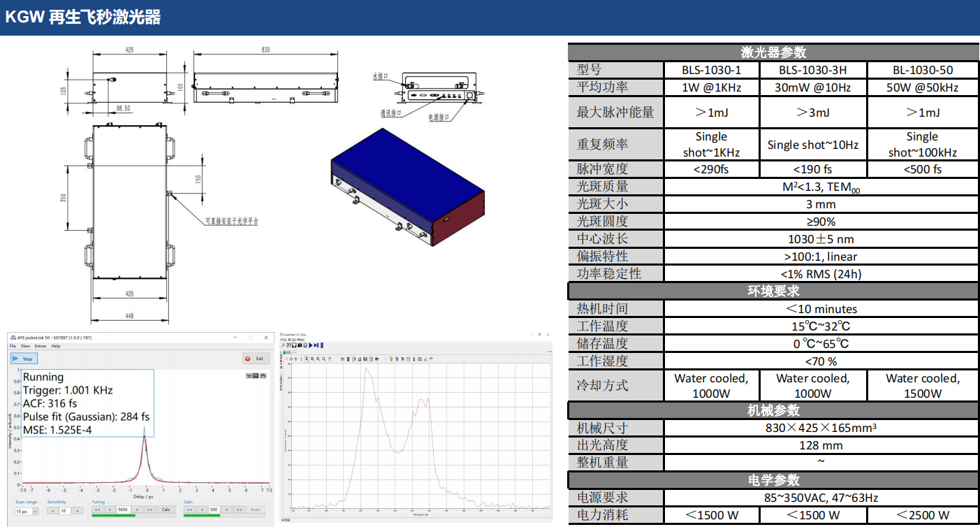Click the average power cell 1W @1KHz
980x527 pixels.
pyautogui.click(x=711, y=87)
